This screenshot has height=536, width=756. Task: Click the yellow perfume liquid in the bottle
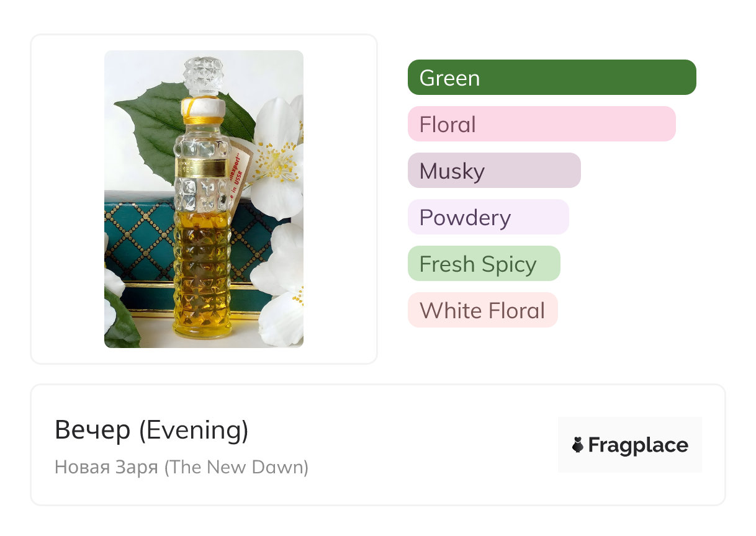[202, 279]
